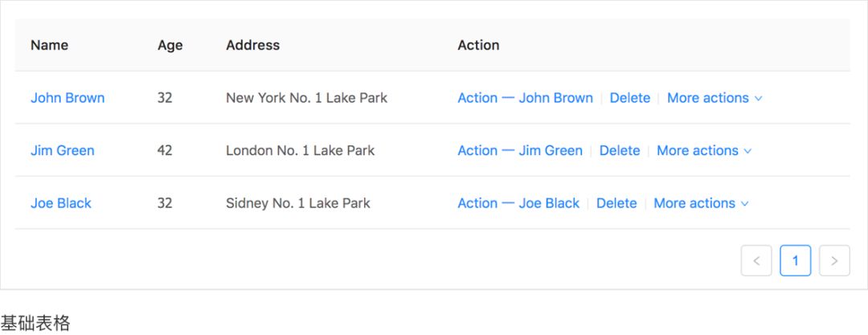The width and height of the screenshot is (868, 335).
Task: Open the John Brown name link
Action: point(68,98)
